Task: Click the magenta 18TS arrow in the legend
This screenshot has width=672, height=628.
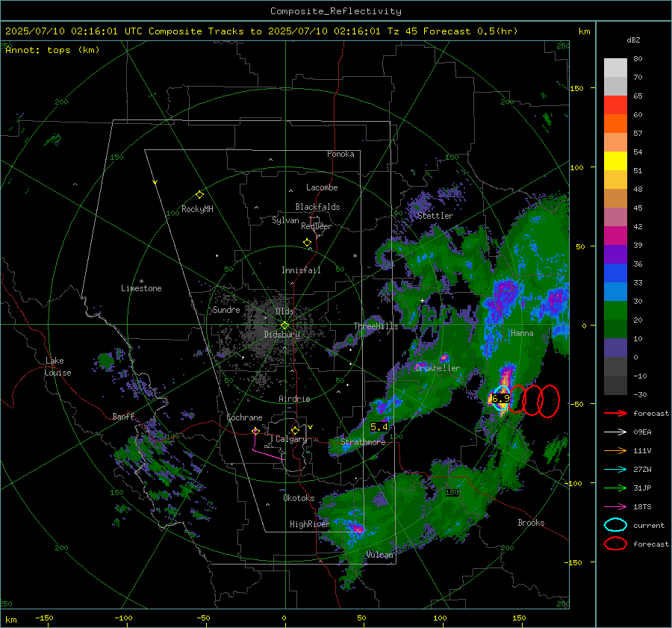Action: pyautogui.click(x=615, y=507)
